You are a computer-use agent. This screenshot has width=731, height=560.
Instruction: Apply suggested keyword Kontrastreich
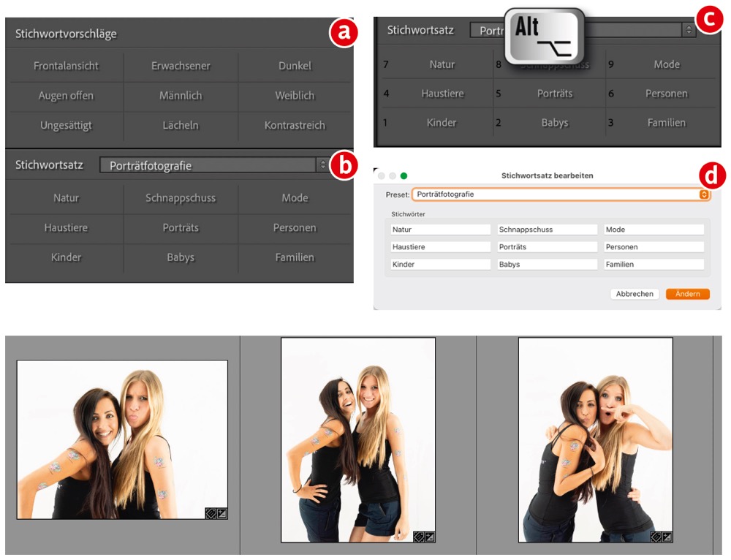click(x=295, y=126)
